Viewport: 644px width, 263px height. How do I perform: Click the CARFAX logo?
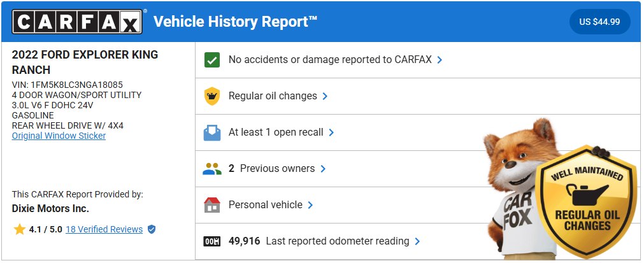76,23
